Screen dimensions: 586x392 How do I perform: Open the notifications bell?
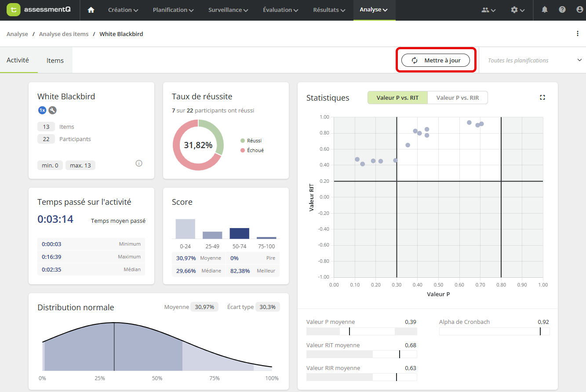(x=545, y=10)
